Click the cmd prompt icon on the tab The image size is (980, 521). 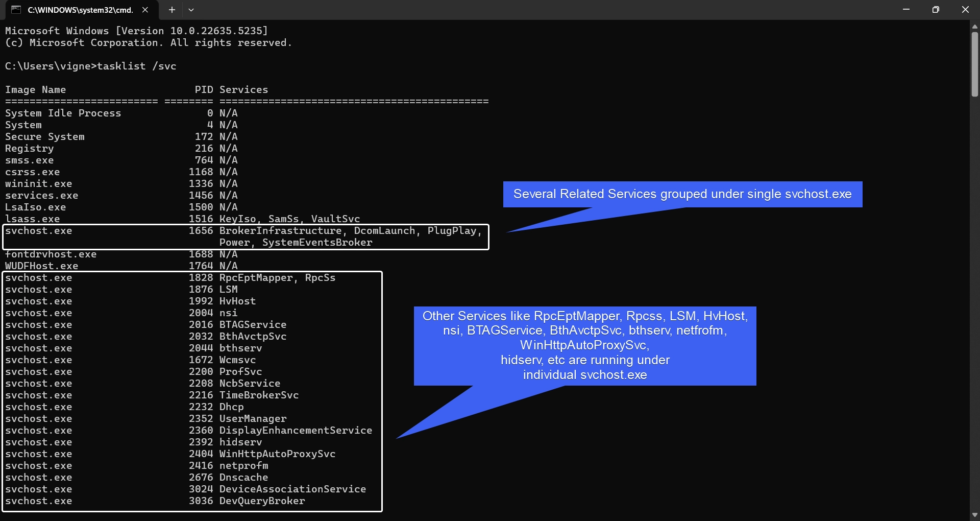15,10
